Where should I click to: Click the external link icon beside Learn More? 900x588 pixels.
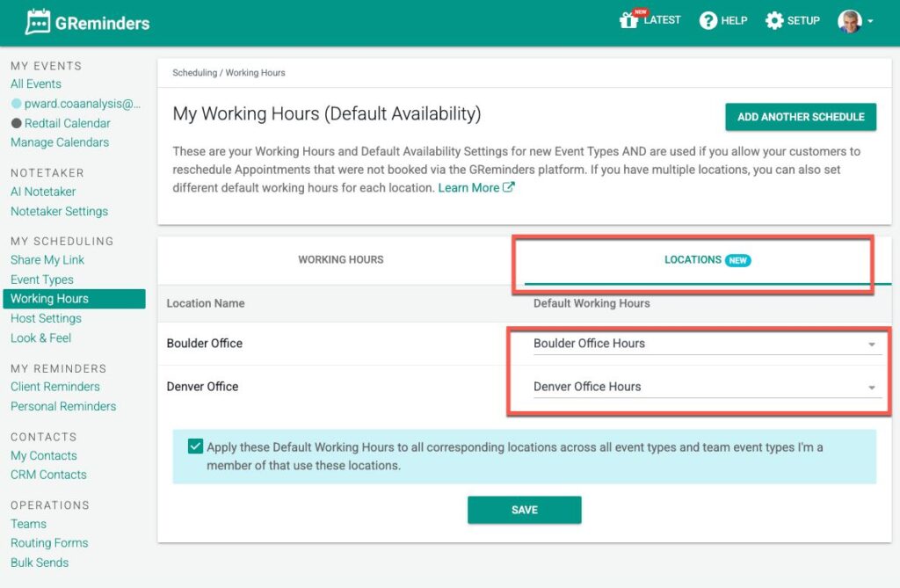coord(508,187)
